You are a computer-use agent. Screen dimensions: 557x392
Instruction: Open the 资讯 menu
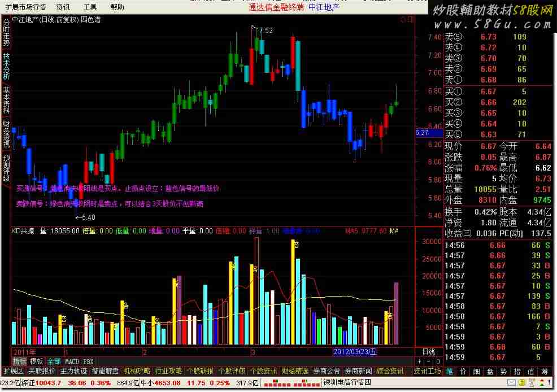point(63,7)
